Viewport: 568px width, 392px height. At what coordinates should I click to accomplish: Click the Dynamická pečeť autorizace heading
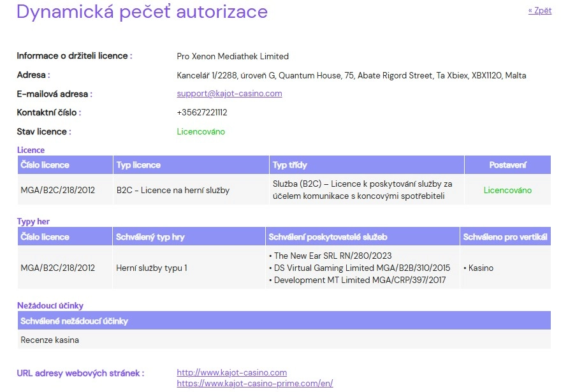pos(142,11)
